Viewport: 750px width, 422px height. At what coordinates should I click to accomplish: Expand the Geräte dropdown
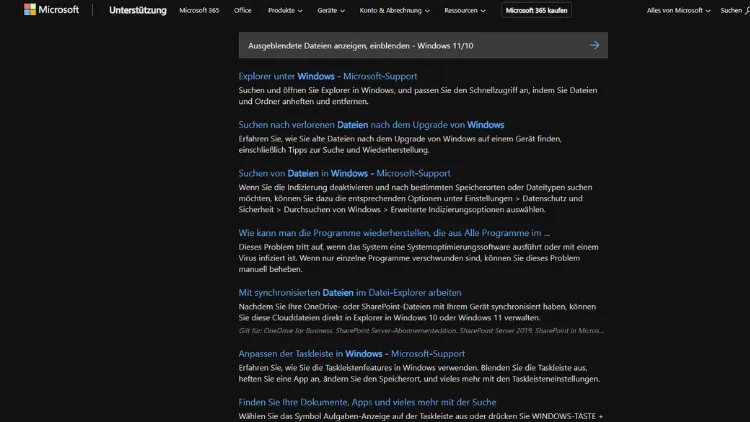[331, 10]
